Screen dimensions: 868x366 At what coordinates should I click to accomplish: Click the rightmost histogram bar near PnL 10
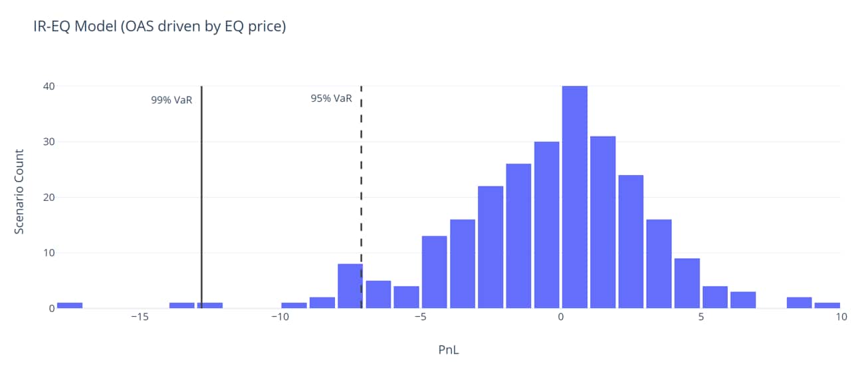pyautogui.click(x=827, y=305)
